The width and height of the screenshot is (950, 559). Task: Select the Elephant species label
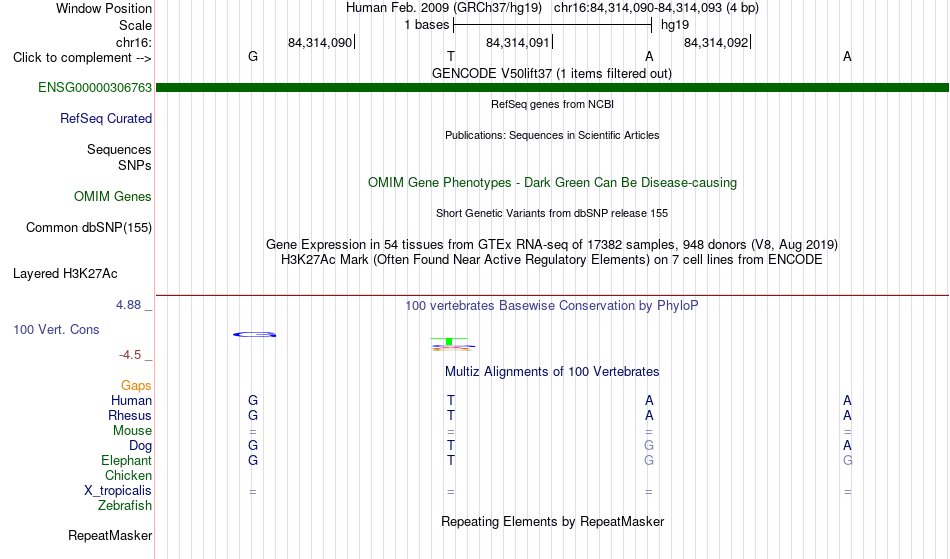127,461
